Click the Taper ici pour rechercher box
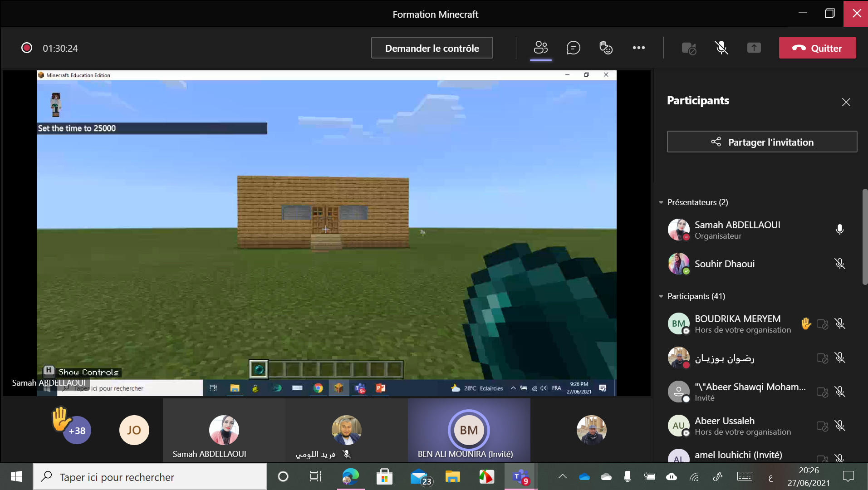868x490 pixels. [150, 477]
